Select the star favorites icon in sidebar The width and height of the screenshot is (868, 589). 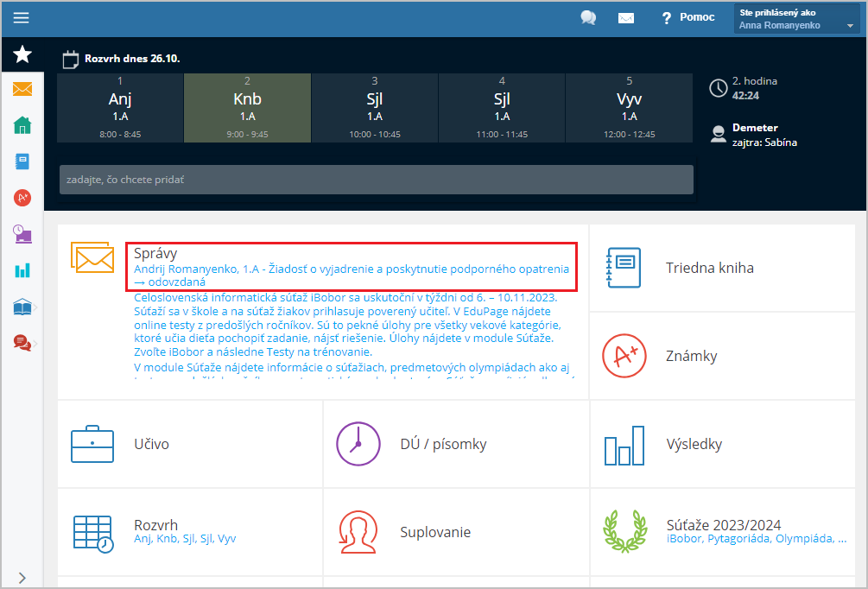point(22,54)
